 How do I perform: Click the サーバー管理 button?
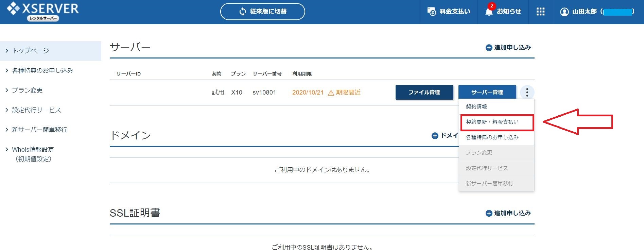pyautogui.click(x=487, y=92)
